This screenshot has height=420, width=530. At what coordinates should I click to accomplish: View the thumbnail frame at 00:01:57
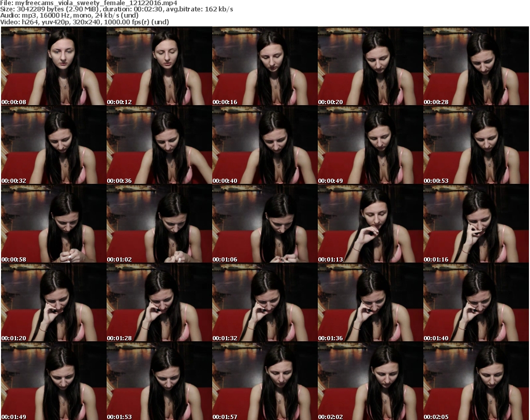[x=264, y=381]
